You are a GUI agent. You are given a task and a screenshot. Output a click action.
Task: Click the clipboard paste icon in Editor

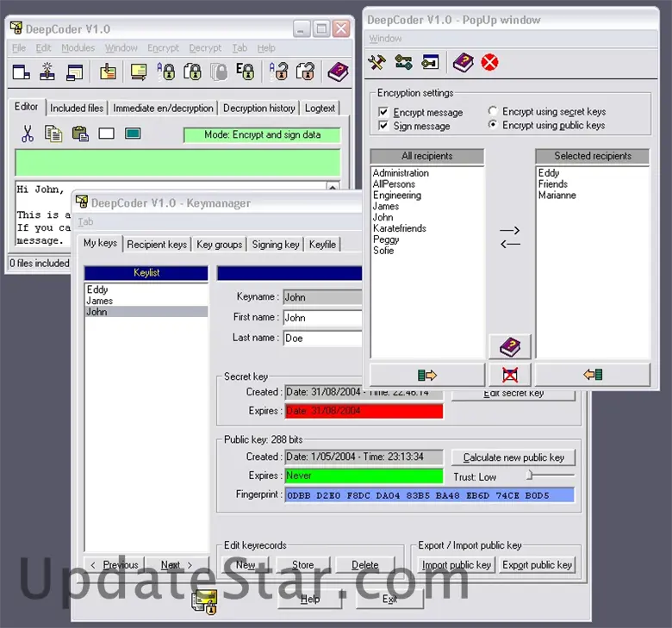pos(80,134)
